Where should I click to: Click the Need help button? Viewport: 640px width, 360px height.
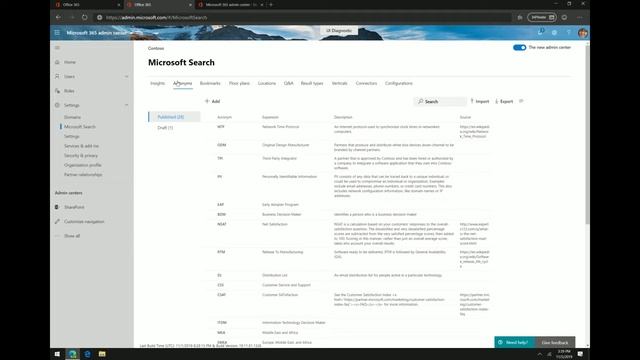[x=515, y=342]
